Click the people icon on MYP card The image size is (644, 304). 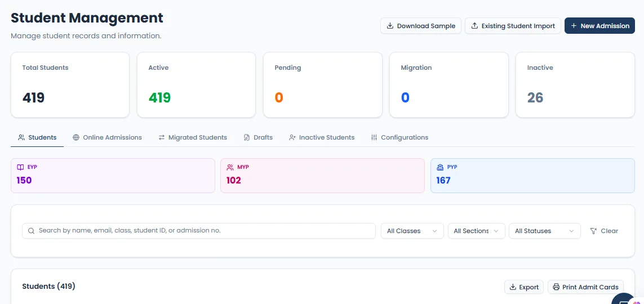pyautogui.click(x=230, y=167)
